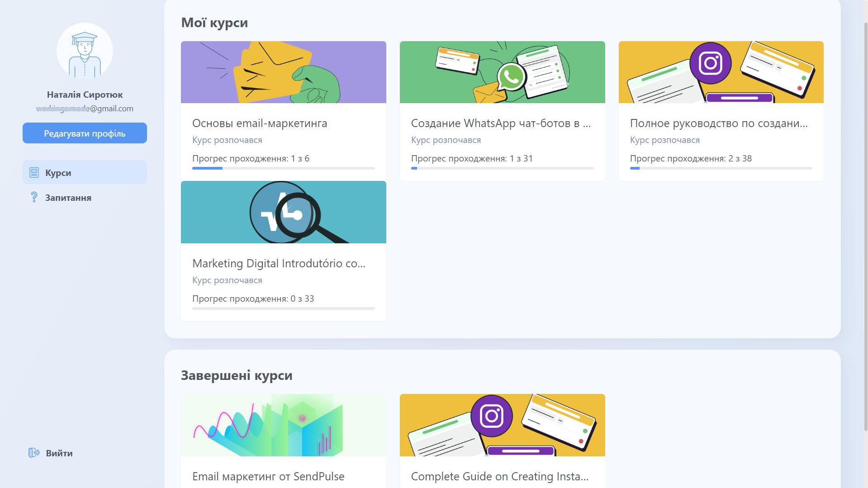Open the Запитання sidebar menu item
Image resolution: width=868 pixels, height=488 pixels.
coord(68,198)
